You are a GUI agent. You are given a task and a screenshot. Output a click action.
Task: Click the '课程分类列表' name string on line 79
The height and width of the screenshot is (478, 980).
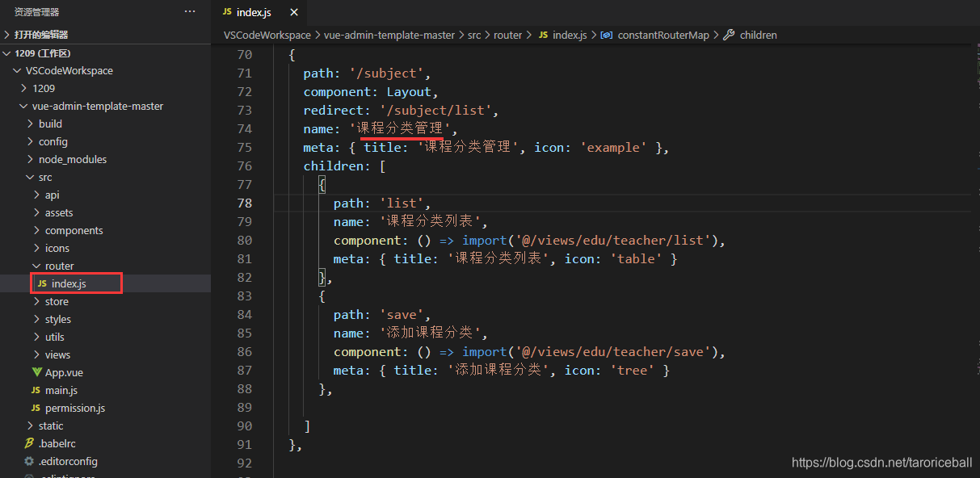coord(431,221)
